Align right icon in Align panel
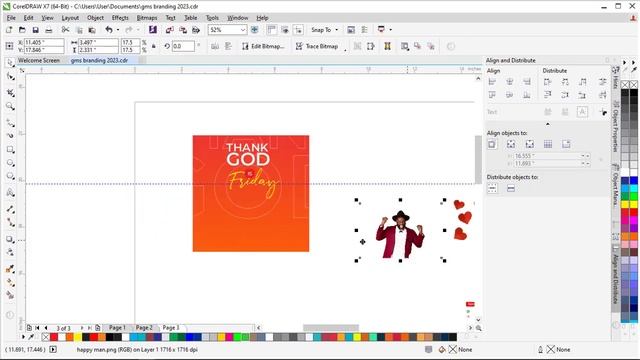The width and height of the screenshot is (640, 360). 527,82
